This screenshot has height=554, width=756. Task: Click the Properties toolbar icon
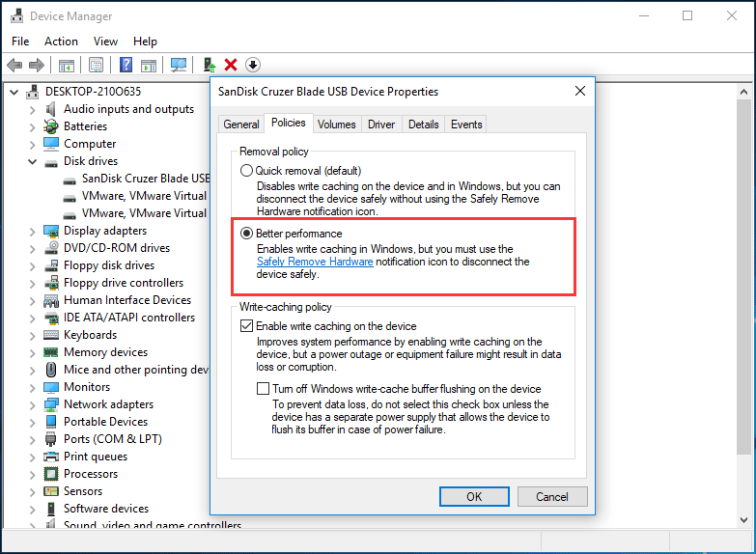point(96,65)
